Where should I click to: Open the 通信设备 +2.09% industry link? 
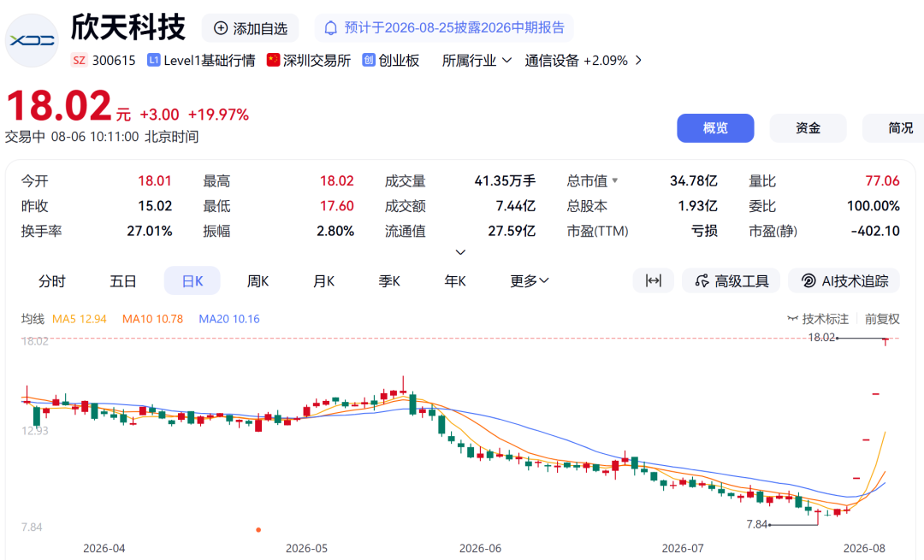click(x=576, y=61)
